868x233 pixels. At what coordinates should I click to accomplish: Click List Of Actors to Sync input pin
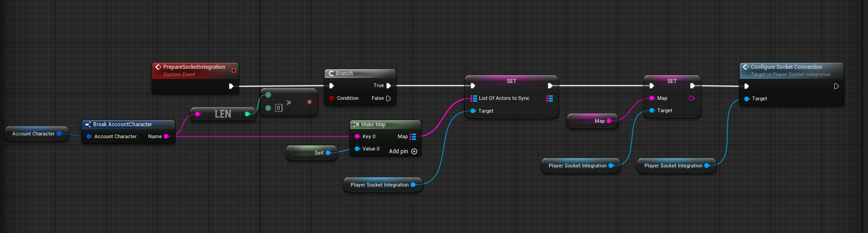(473, 98)
